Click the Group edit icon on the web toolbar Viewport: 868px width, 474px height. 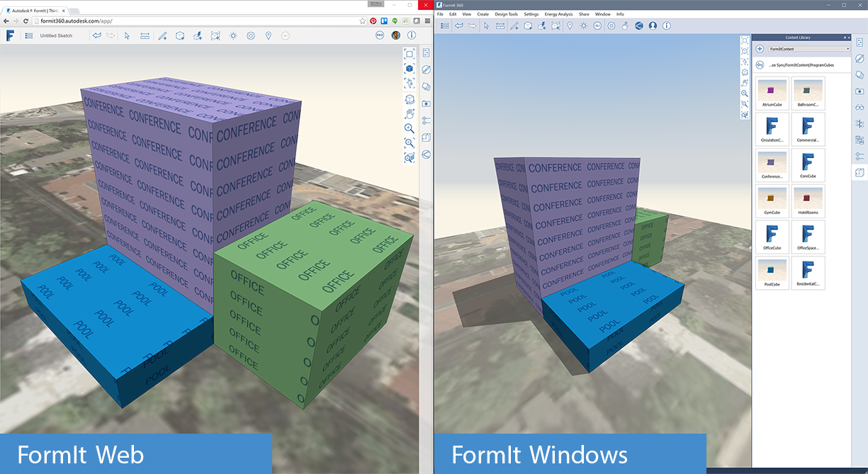pyautogui.click(x=215, y=35)
